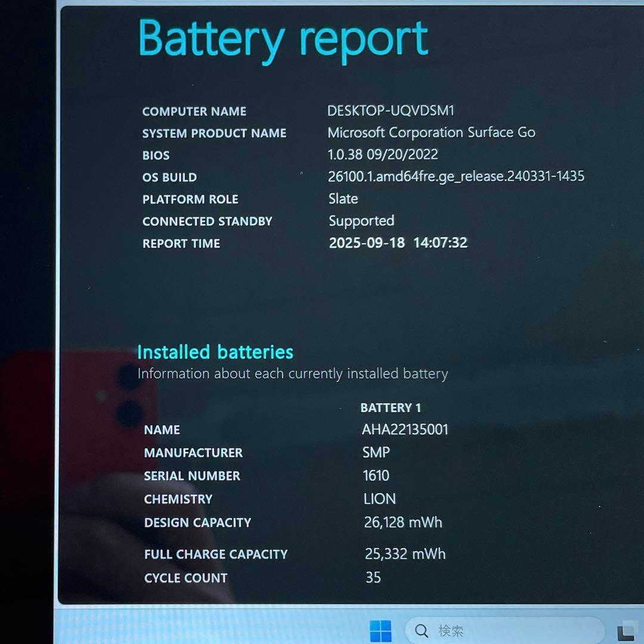
Task: Click the 'NAME' row label
Action: [x=162, y=430]
